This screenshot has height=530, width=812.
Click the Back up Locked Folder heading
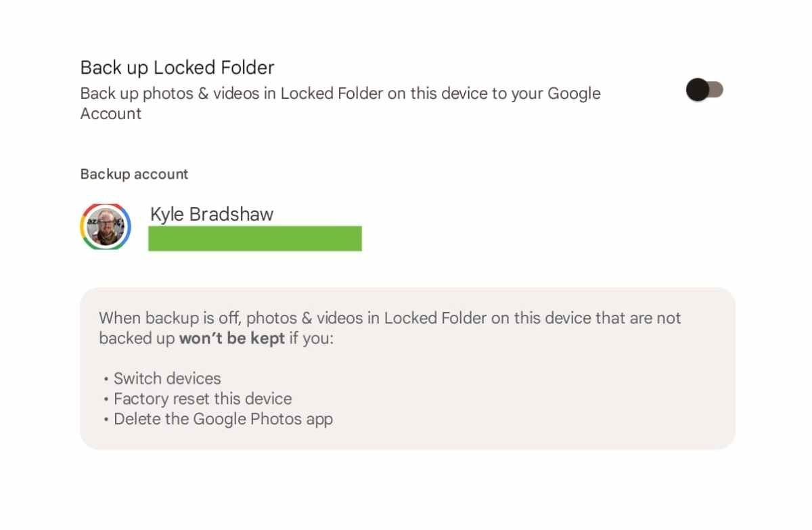click(177, 67)
